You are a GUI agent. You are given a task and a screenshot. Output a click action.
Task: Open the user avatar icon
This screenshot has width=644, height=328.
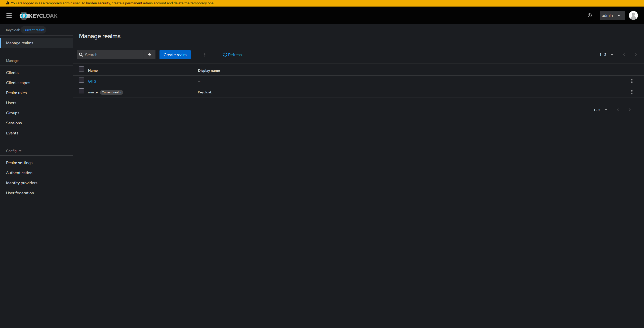633,15
